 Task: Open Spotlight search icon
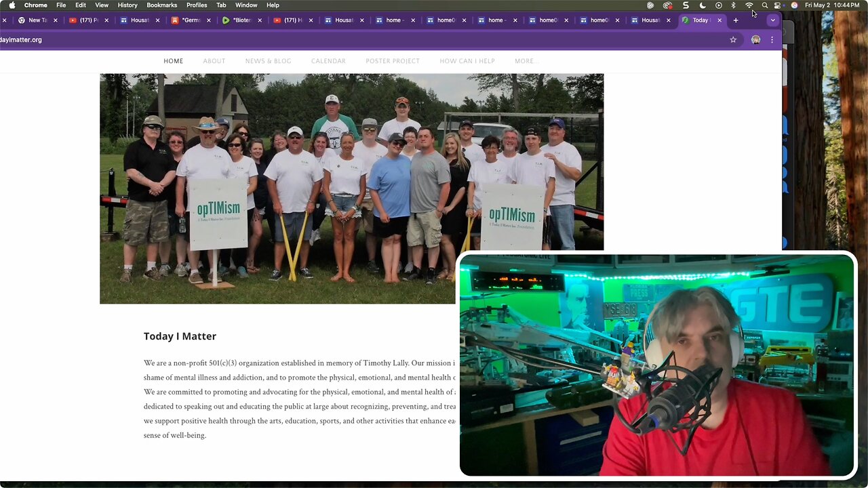765,5
